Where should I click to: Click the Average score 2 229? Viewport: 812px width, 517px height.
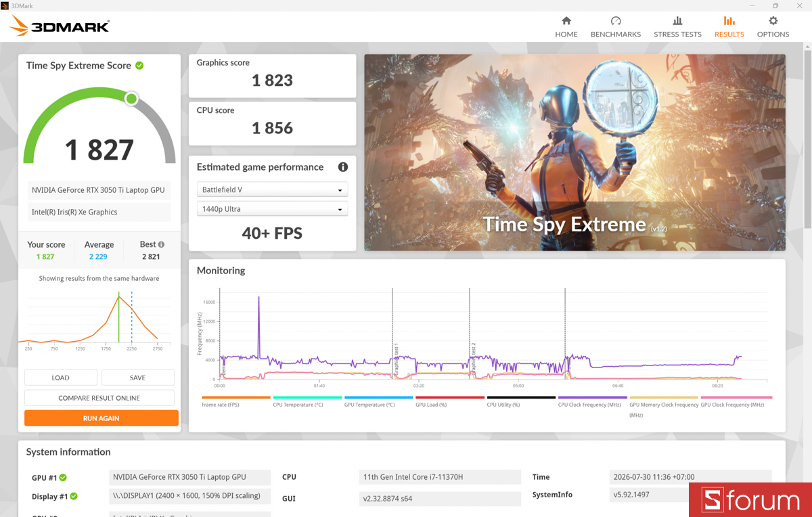pos(98,256)
